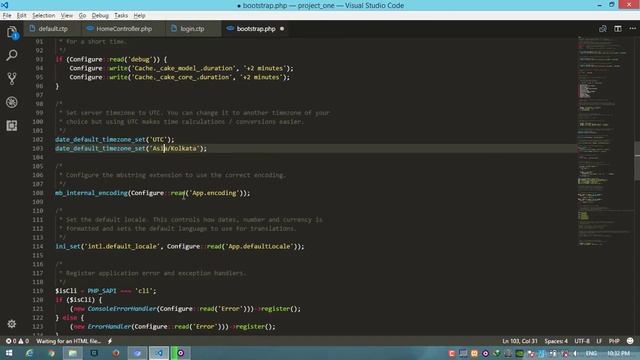Viewport: 640px width, 360px height.
Task: Click the Ln 103, Col 31 indicator
Action: point(520,341)
